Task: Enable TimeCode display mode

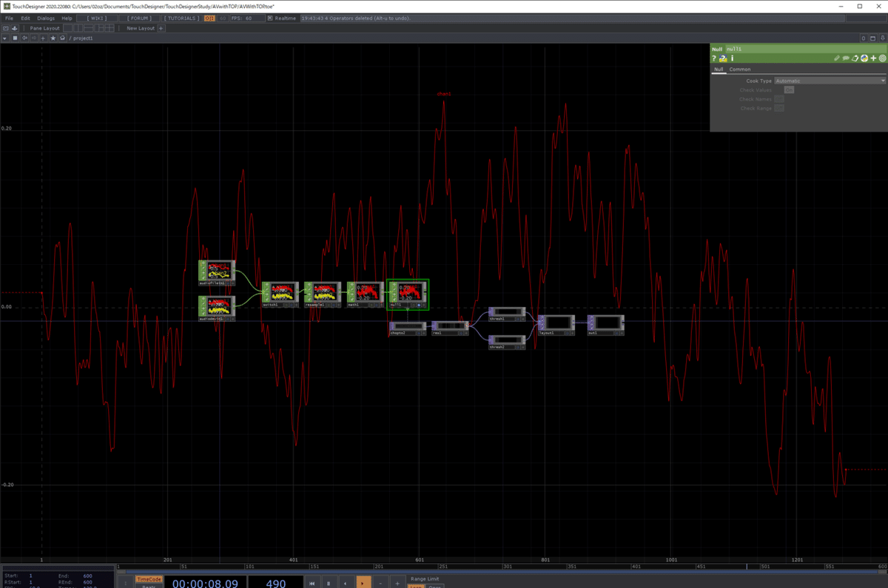Action: pos(149,579)
